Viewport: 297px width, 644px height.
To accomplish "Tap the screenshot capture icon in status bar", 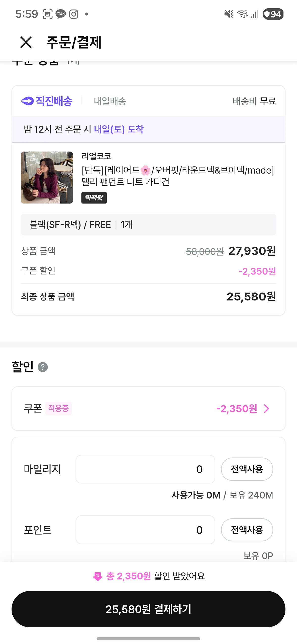I will [x=48, y=14].
